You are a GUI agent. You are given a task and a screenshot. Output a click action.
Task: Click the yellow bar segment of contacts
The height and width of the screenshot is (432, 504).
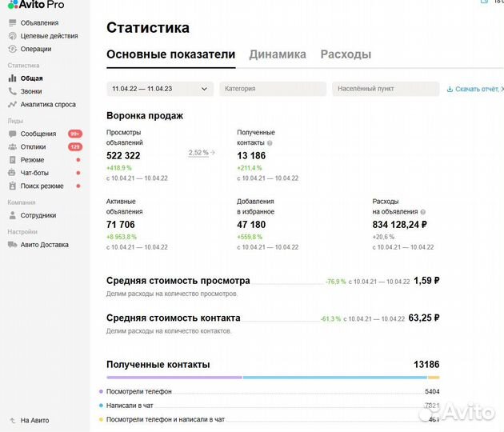[x=434, y=378]
